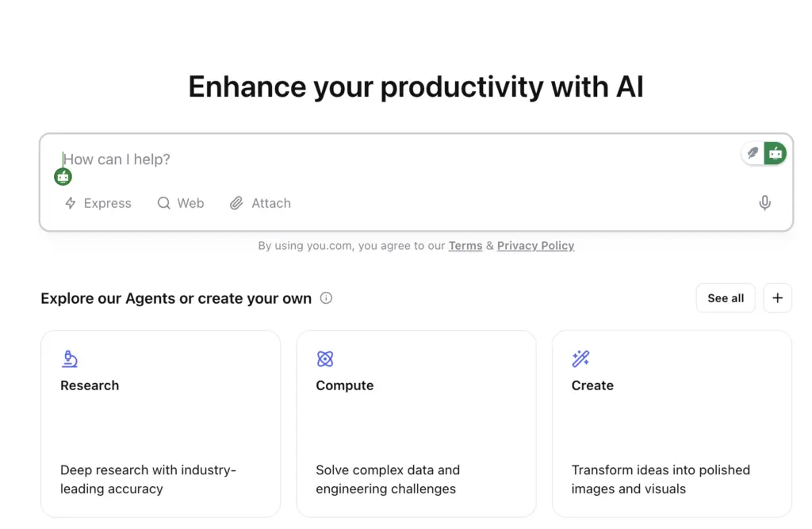Click the info icon beside Explore our Agents

326,298
